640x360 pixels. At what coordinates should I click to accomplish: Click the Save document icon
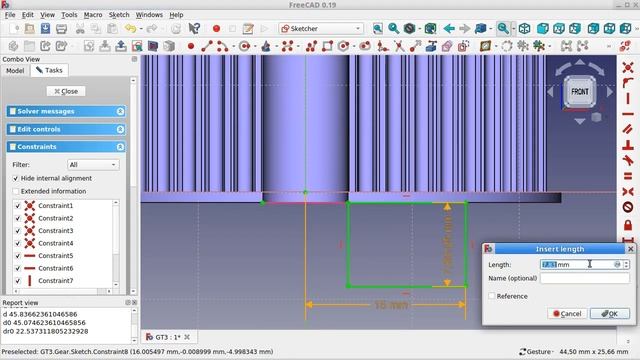45,29
